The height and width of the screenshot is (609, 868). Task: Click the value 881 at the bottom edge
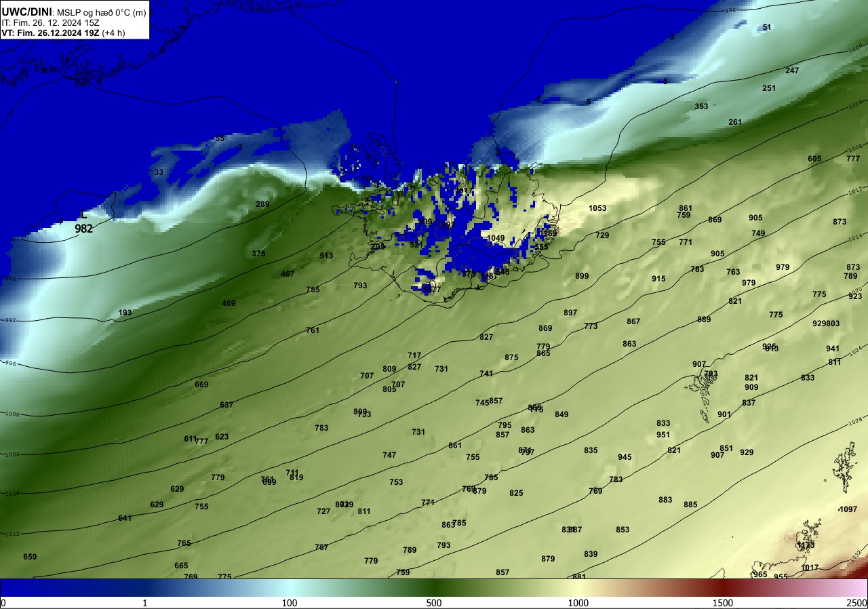578,576
